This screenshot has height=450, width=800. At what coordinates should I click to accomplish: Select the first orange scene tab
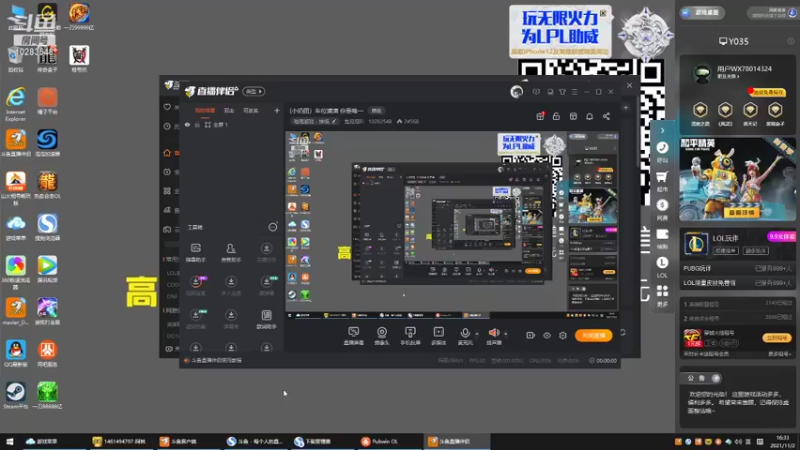click(205, 110)
